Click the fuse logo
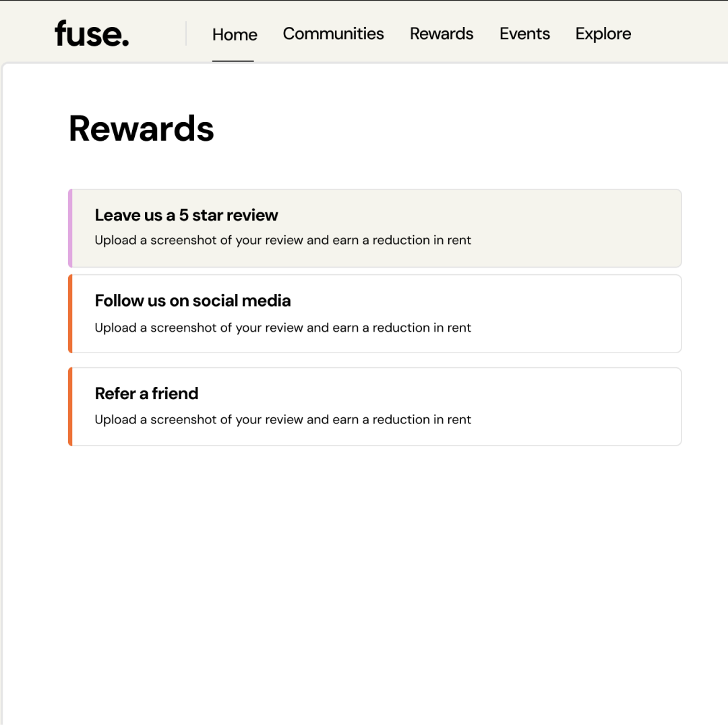Viewport: 728px width, 728px height. pyautogui.click(x=91, y=32)
